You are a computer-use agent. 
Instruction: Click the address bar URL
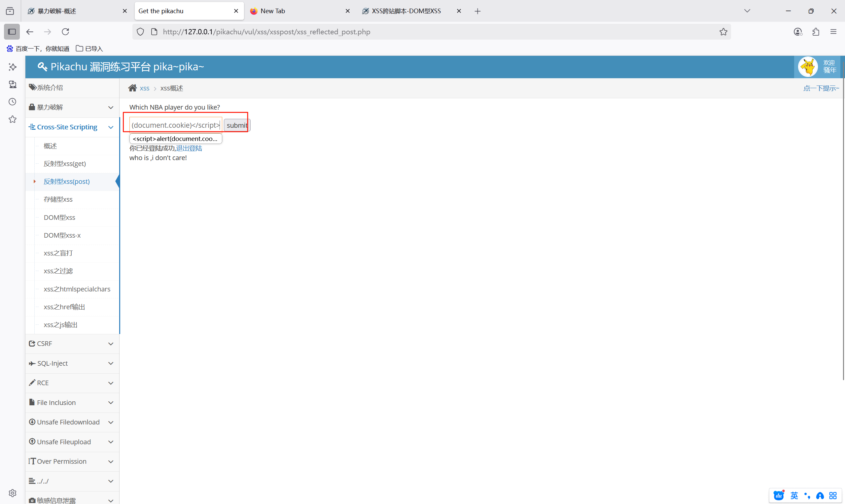(x=266, y=32)
